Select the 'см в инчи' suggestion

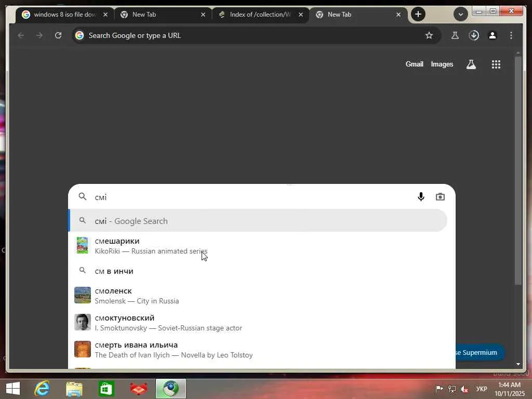pyautogui.click(x=258, y=271)
